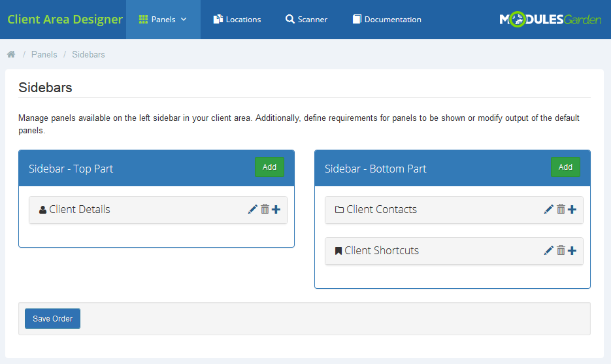The image size is (611, 364).
Task: Edit the Client Contacts panel
Action: pyautogui.click(x=549, y=209)
